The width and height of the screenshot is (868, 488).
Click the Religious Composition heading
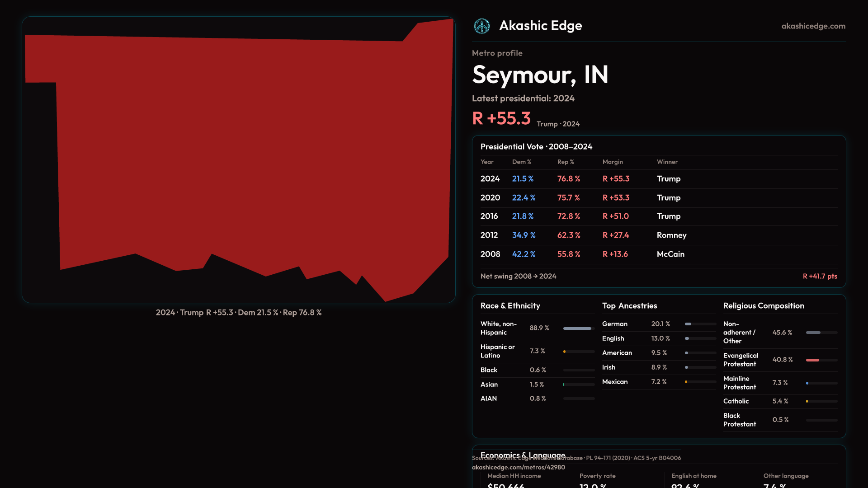[x=763, y=306]
